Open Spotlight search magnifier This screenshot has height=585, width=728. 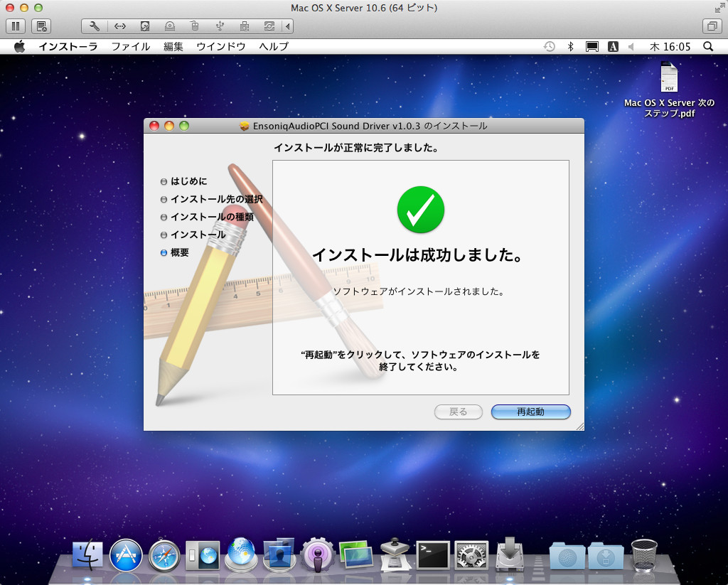pos(708,46)
